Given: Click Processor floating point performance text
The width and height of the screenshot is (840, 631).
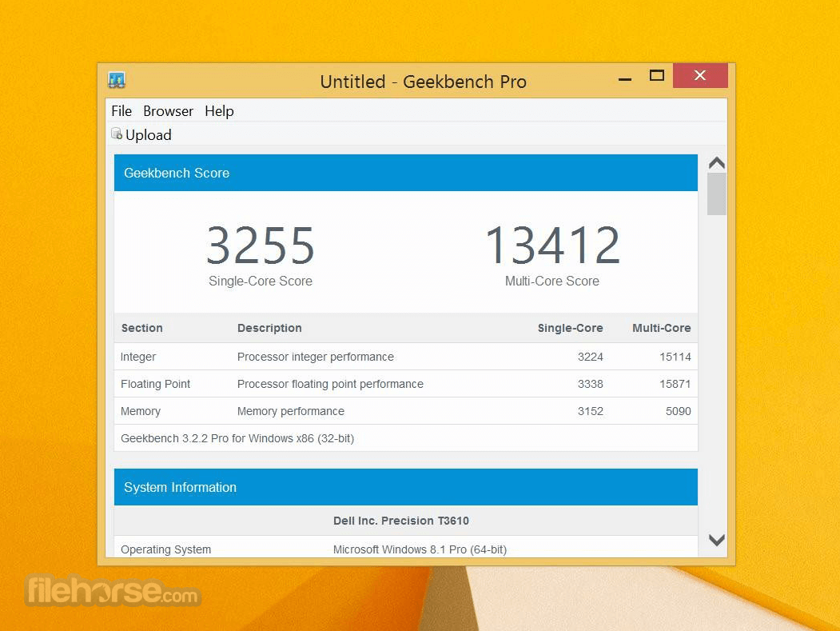Looking at the screenshot, I should click(330, 384).
